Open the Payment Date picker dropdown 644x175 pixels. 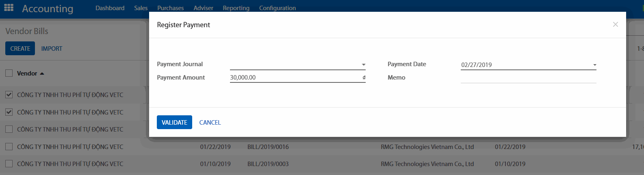594,65
